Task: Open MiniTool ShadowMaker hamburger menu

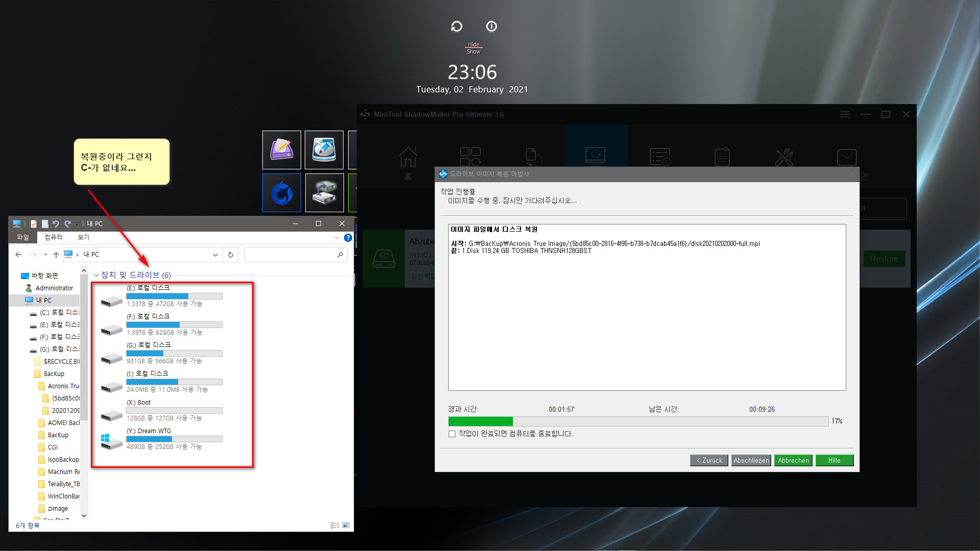Action: (x=845, y=114)
